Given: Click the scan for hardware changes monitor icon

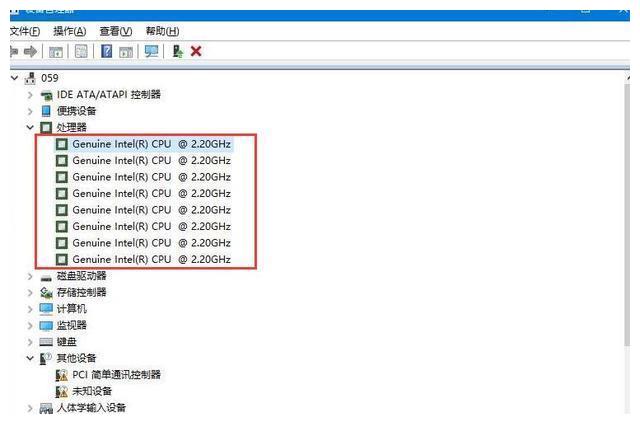Looking at the screenshot, I should (x=151, y=51).
